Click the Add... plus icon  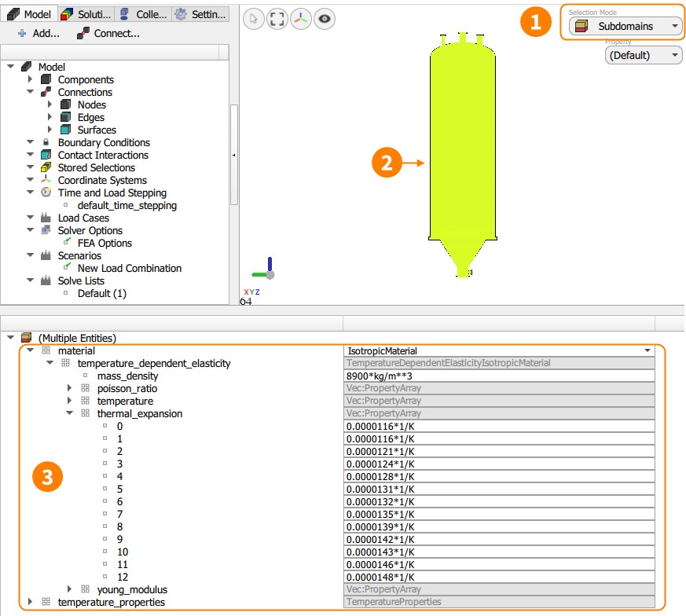pos(22,33)
